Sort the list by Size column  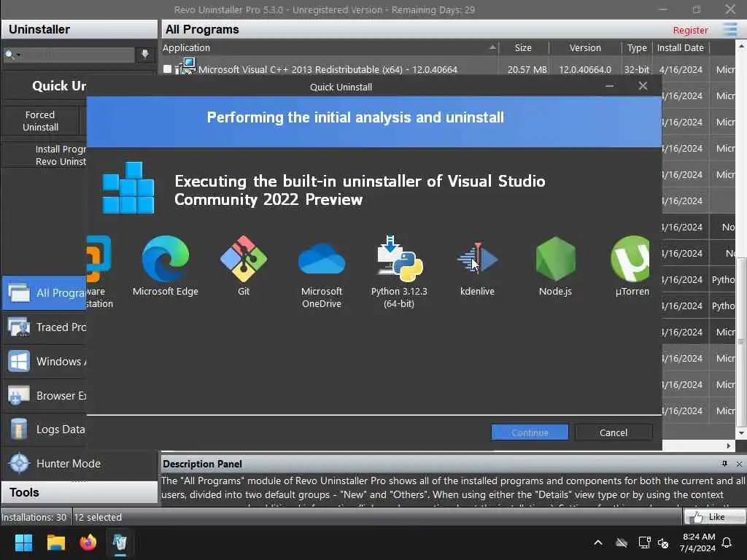pos(523,47)
